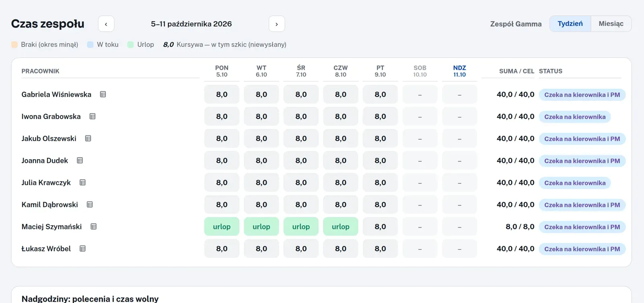This screenshot has height=303, width=644.
Task: Switch to the Tydzień view
Action: click(570, 24)
